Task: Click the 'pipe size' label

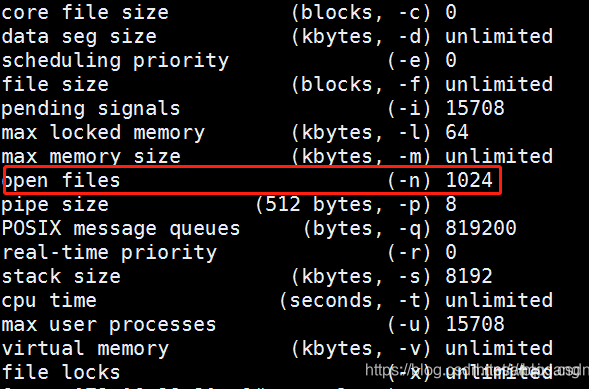Action: pyautogui.click(x=55, y=205)
